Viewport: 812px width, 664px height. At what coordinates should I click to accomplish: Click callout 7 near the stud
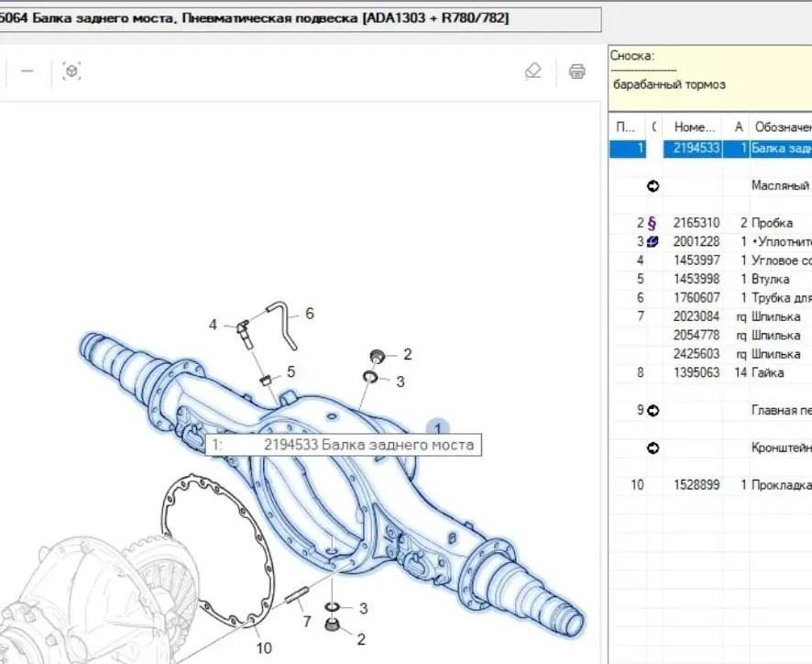click(307, 622)
